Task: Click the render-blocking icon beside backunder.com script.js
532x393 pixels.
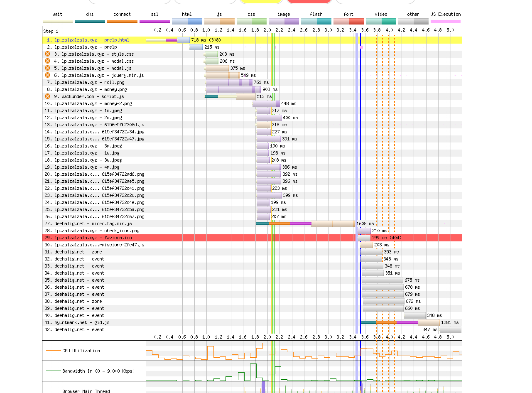Action: point(47,96)
